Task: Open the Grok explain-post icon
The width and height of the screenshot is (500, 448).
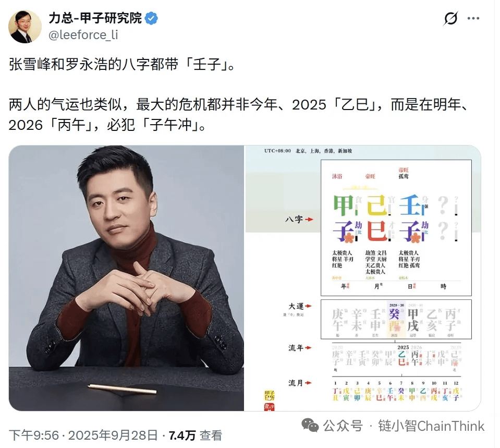Action: point(450,18)
